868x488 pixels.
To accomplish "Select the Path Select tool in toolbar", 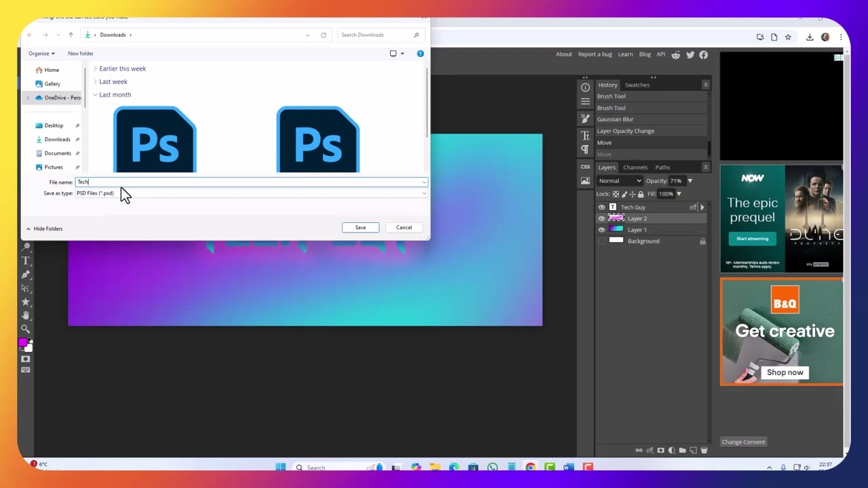I will 26,288.
